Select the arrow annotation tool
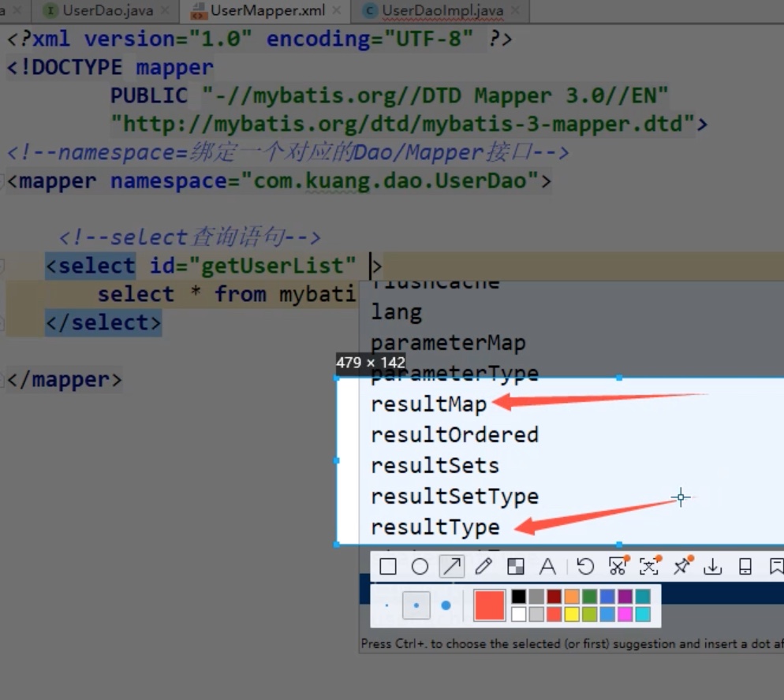This screenshot has height=700, width=784. point(452,566)
